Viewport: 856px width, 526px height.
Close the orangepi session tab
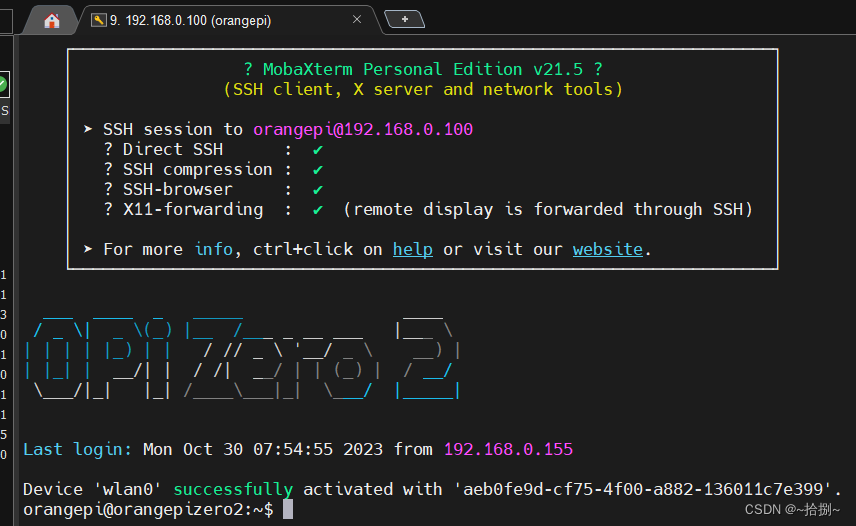point(357,20)
